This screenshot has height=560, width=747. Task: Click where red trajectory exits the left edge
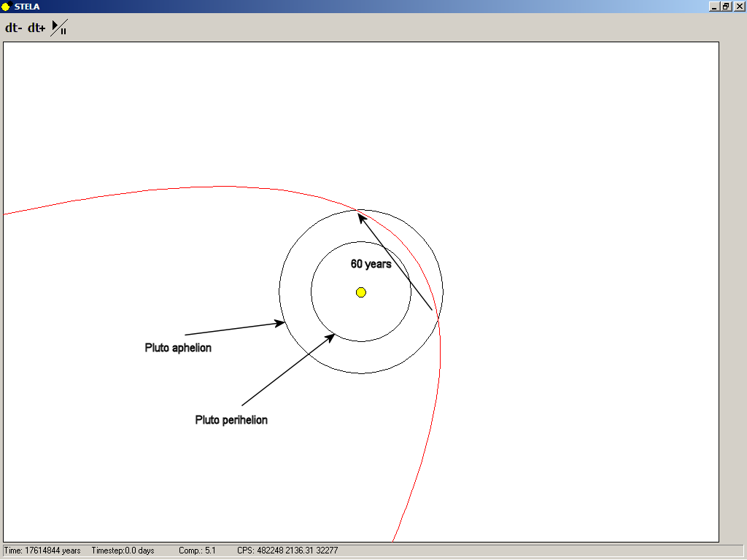pyautogui.click(x=6, y=214)
